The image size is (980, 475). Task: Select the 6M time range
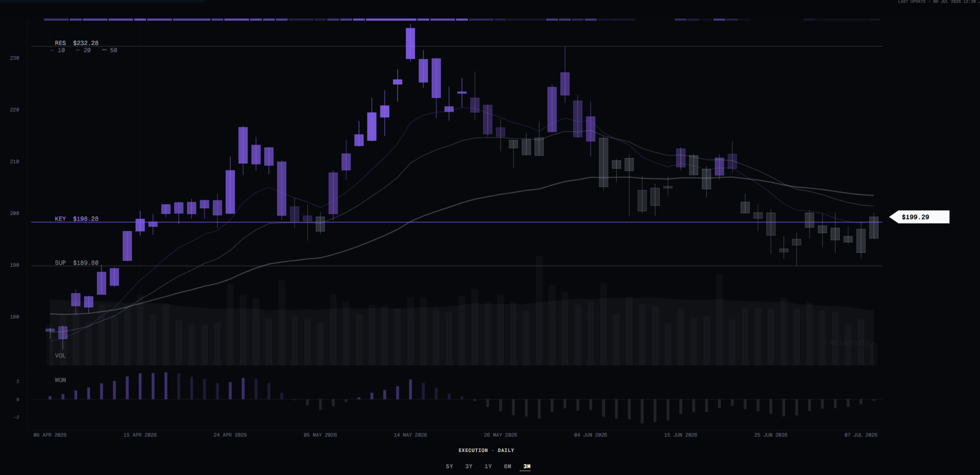tap(508, 466)
